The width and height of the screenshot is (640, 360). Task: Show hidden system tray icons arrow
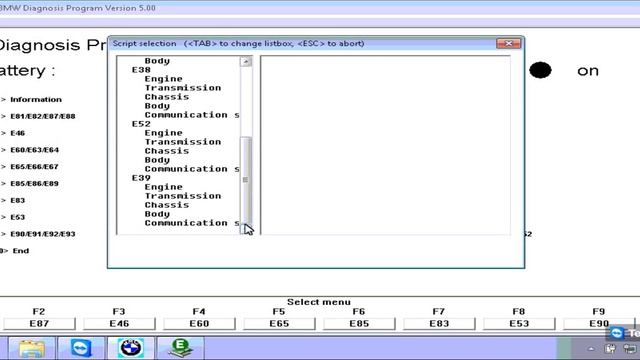(x=591, y=349)
